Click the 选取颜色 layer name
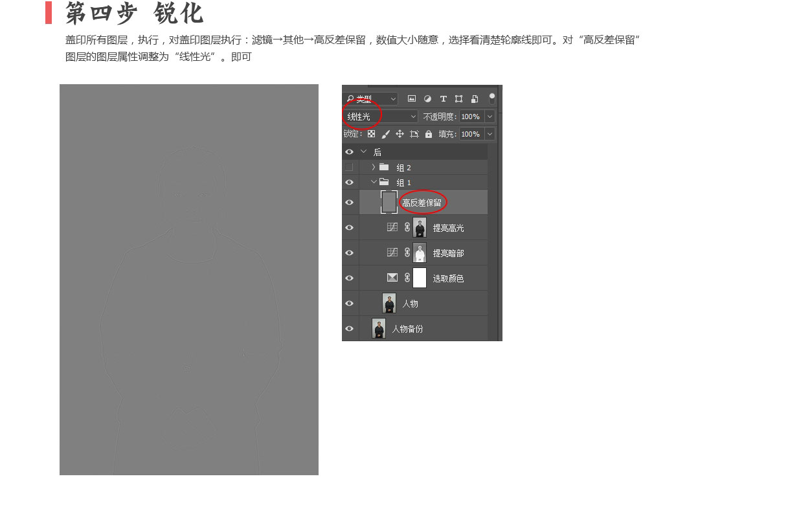The width and height of the screenshot is (812, 505). [449, 279]
